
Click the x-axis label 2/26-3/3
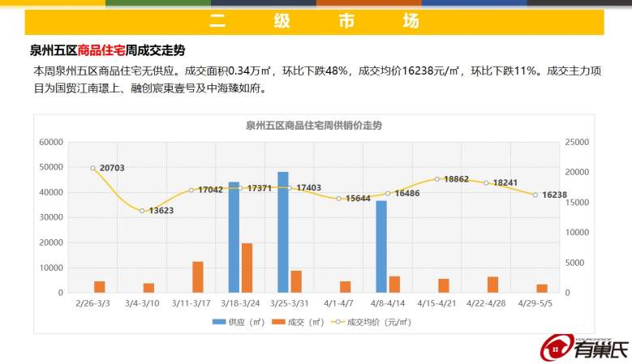92,303
